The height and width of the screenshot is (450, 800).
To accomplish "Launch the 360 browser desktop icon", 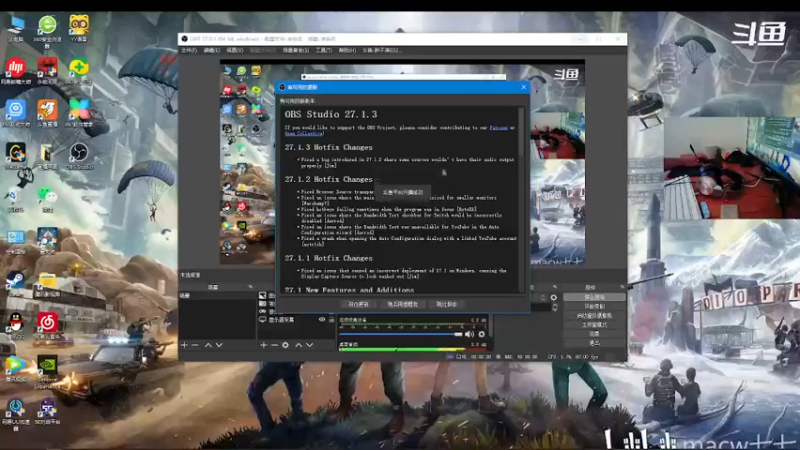I will click(x=47, y=31).
